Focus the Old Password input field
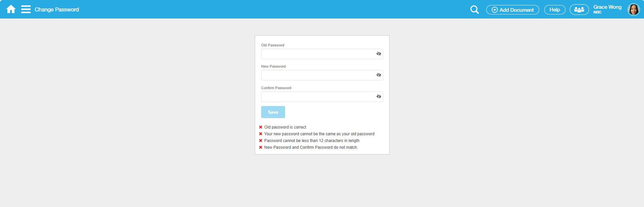The width and height of the screenshot is (644, 207). pos(317,54)
